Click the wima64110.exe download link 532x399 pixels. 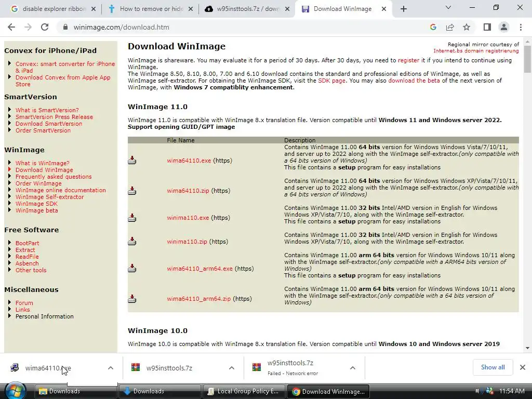[x=189, y=161]
